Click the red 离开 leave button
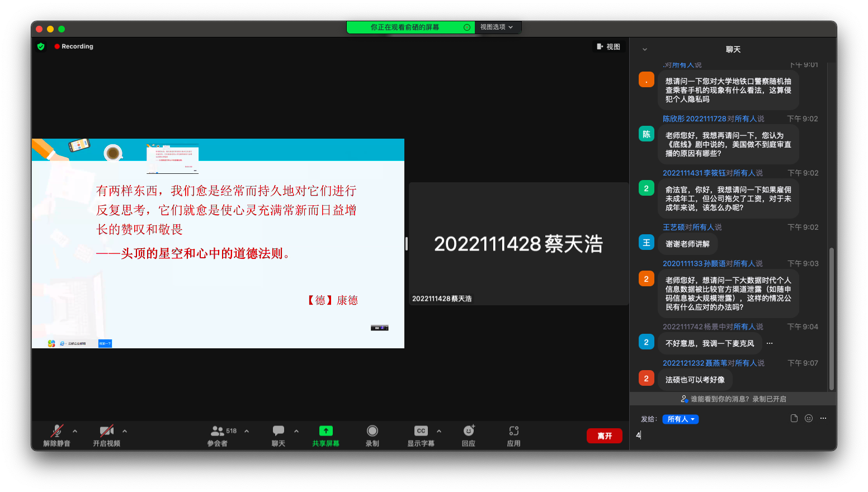 [x=604, y=436]
